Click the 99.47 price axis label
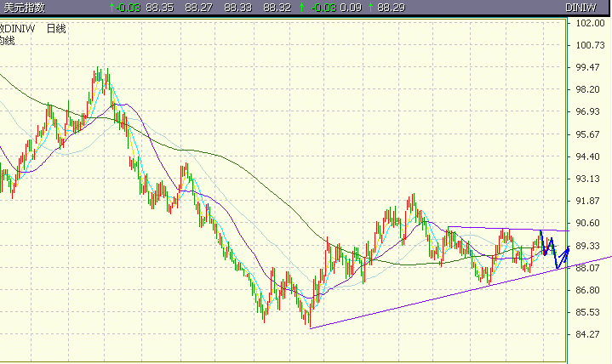This screenshot has height=364, width=612. (588, 67)
